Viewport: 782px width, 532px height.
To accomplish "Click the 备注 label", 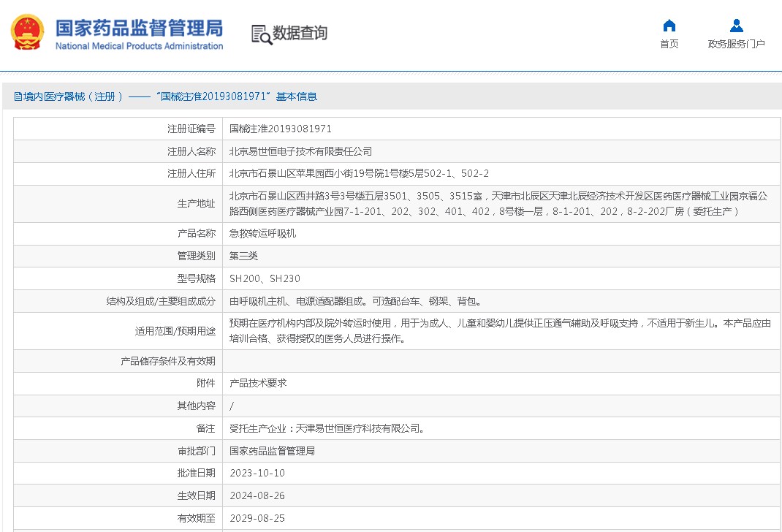I will 206,428.
